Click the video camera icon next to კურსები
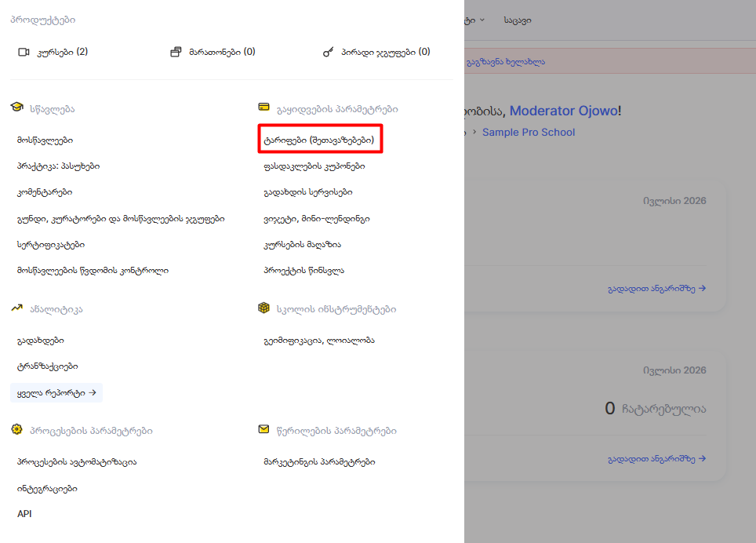The image size is (756, 543). pos(24,52)
